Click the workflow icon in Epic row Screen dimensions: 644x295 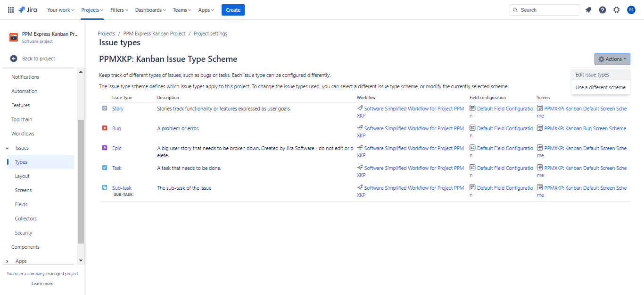pos(360,148)
